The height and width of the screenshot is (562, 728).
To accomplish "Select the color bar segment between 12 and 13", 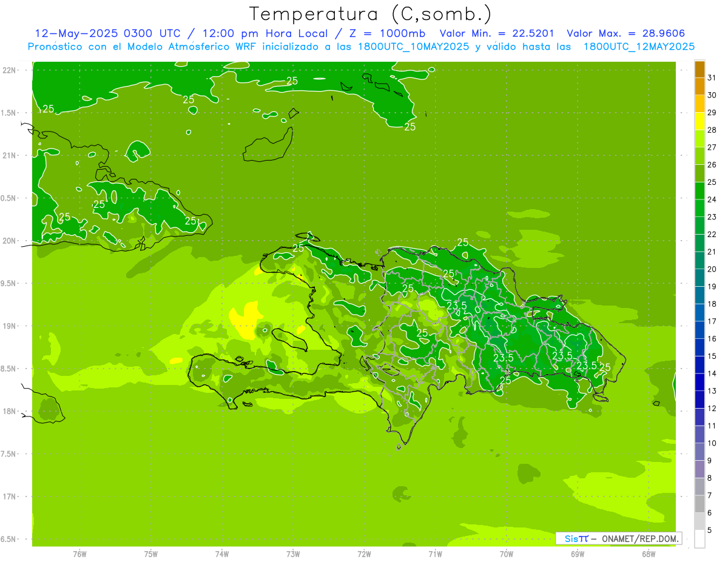I will point(699,400).
